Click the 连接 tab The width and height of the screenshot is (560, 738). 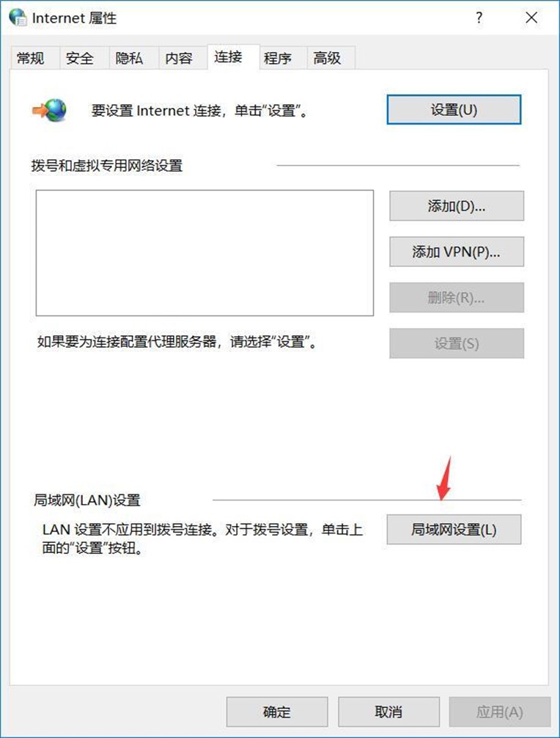229,57
